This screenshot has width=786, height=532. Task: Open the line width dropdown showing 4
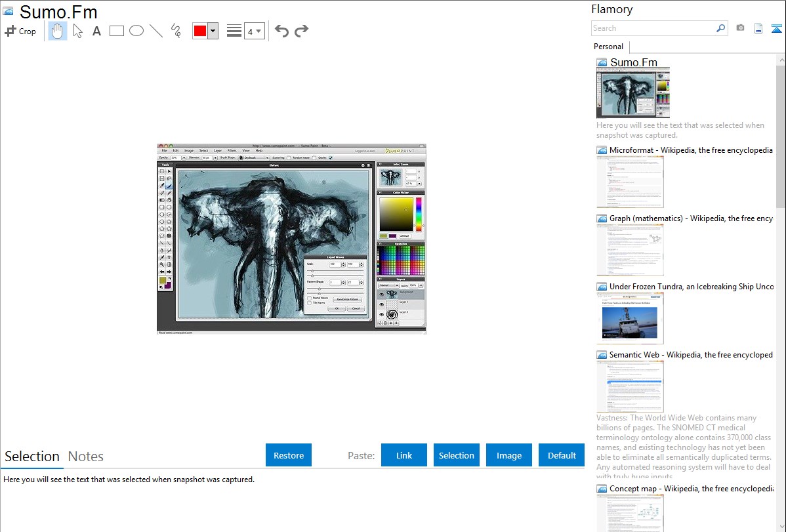pos(254,31)
